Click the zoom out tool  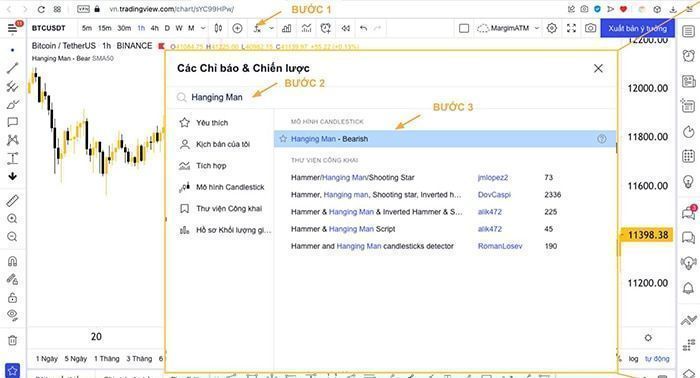click(x=12, y=237)
